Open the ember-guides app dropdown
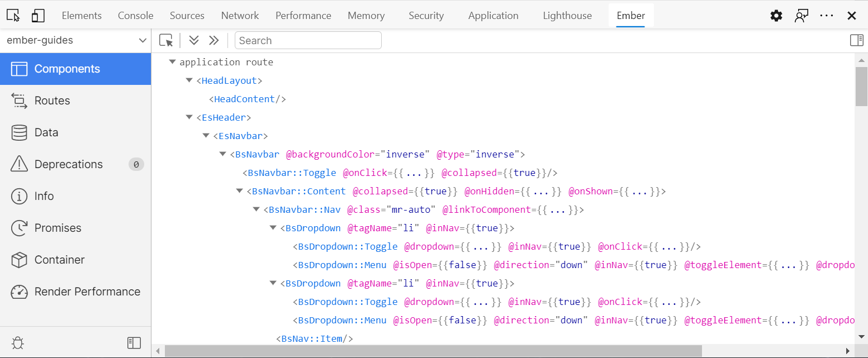 tap(75, 40)
